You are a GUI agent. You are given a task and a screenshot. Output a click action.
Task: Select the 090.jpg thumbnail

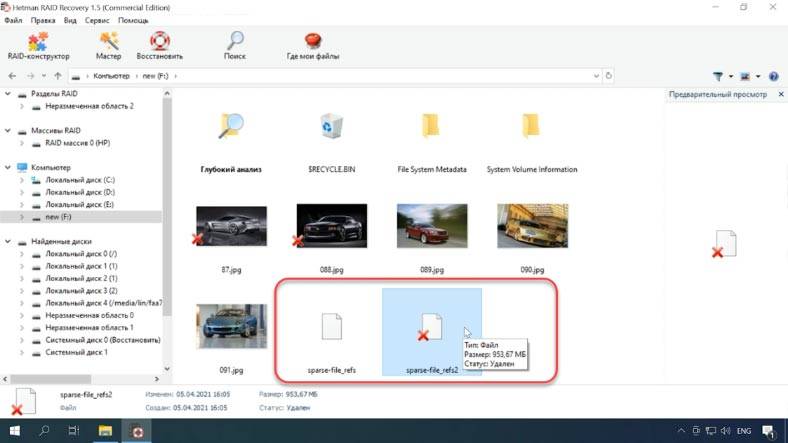pyautogui.click(x=532, y=226)
